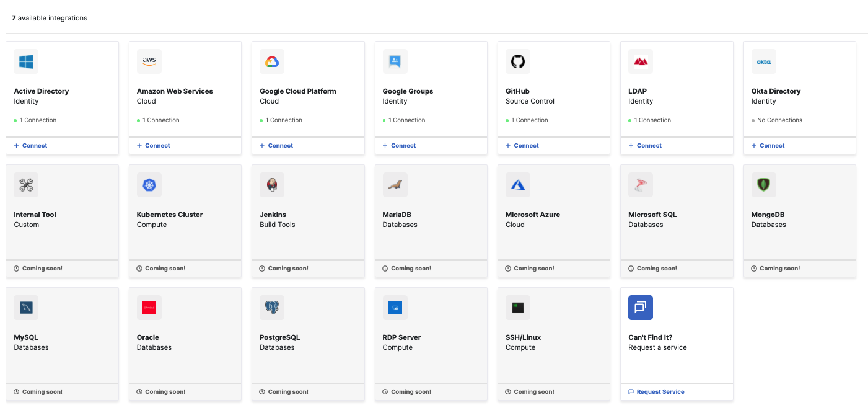Click the Microsoft Azure card title
This screenshot has height=410, width=868.
pyautogui.click(x=533, y=215)
